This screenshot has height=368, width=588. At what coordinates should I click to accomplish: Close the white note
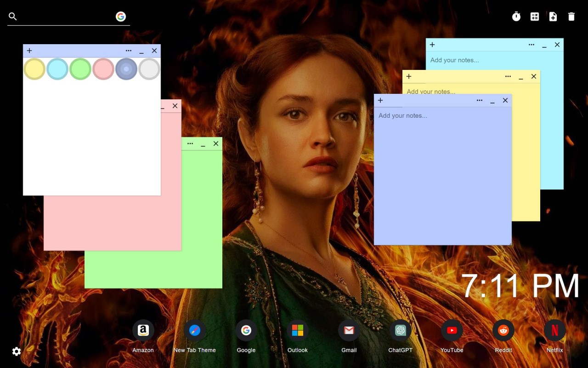(x=154, y=51)
